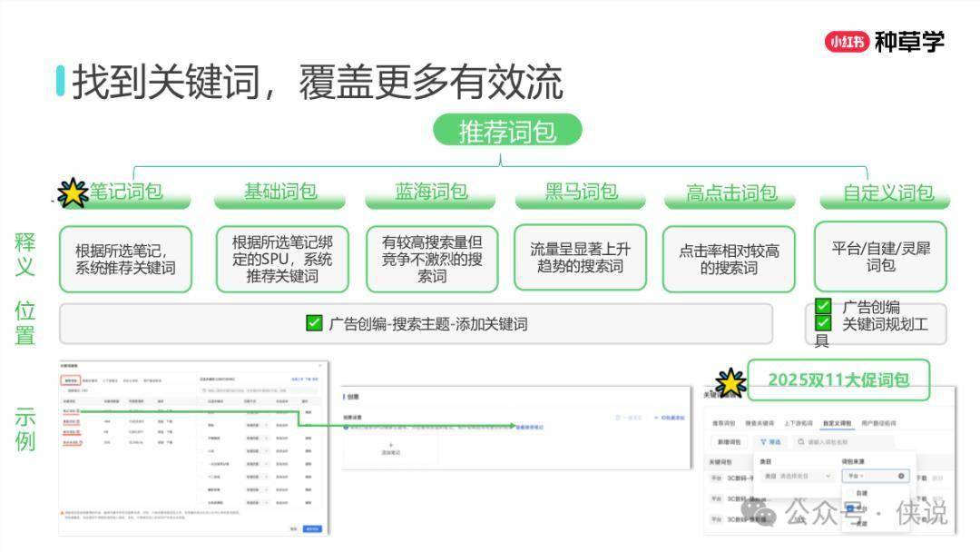Toggle the 广告创编-搜索主题-添加关键词 green checkbox
Viewport: 980px width, 552px height.
[314, 323]
